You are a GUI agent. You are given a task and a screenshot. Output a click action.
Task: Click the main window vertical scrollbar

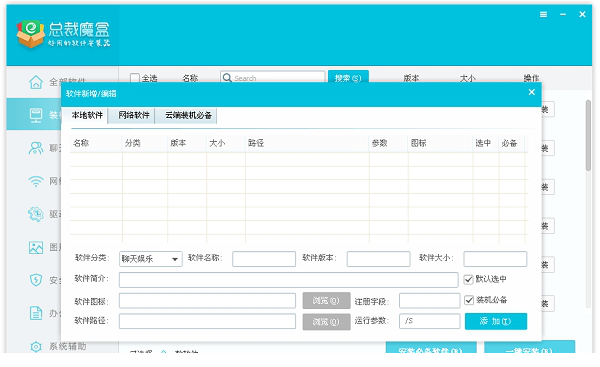pyautogui.click(x=589, y=136)
